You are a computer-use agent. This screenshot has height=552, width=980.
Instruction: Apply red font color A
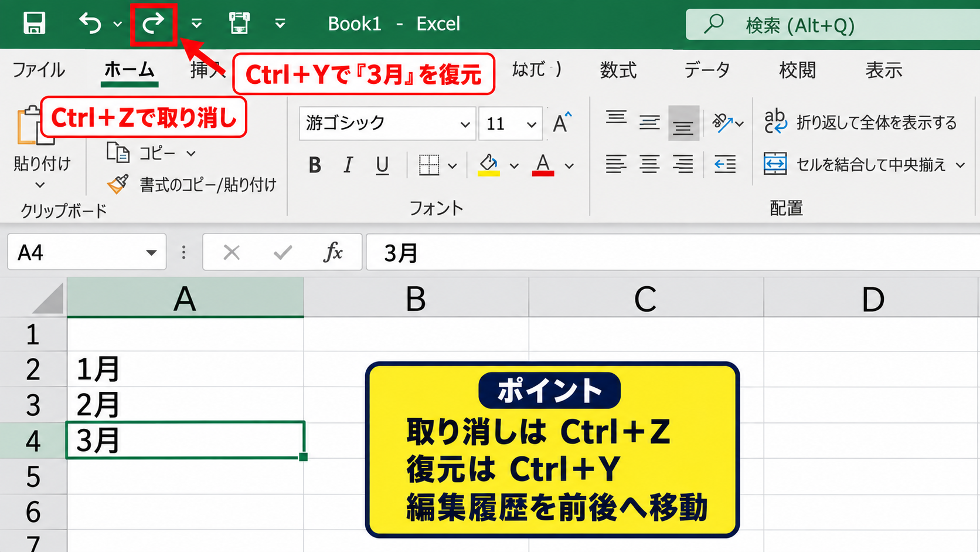pyautogui.click(x=543, y=165)
